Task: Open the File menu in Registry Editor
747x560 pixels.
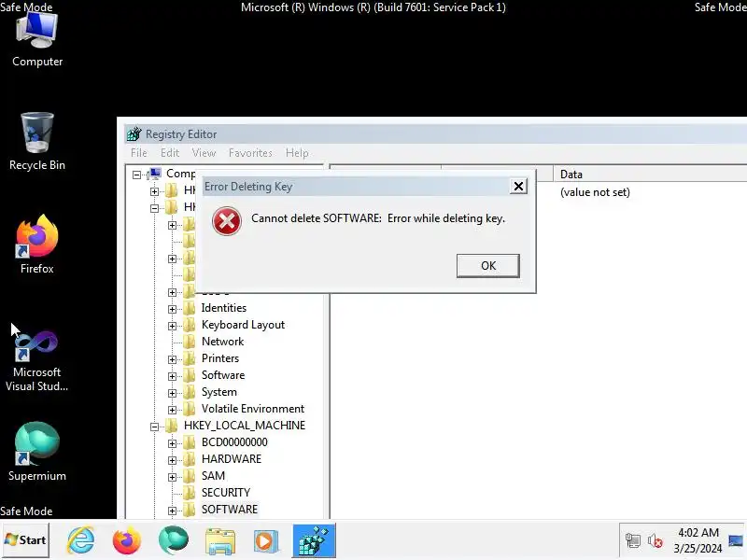Action: [x=139, y=153]
